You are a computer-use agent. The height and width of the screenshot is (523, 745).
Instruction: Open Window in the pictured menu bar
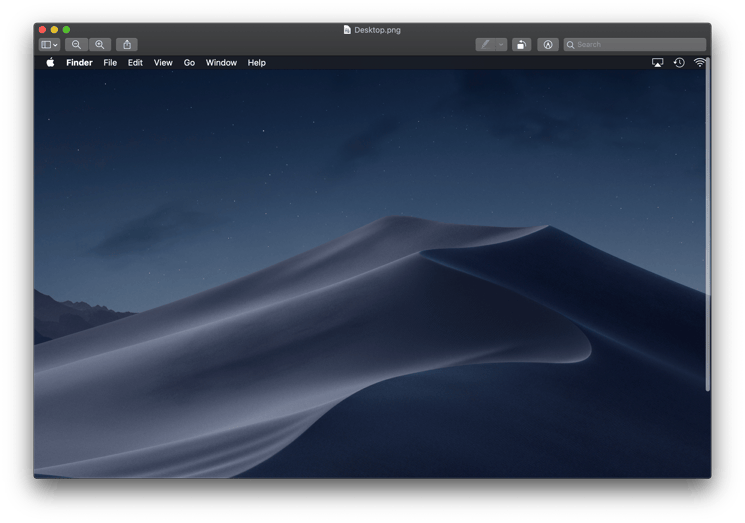tap(221, 63)
